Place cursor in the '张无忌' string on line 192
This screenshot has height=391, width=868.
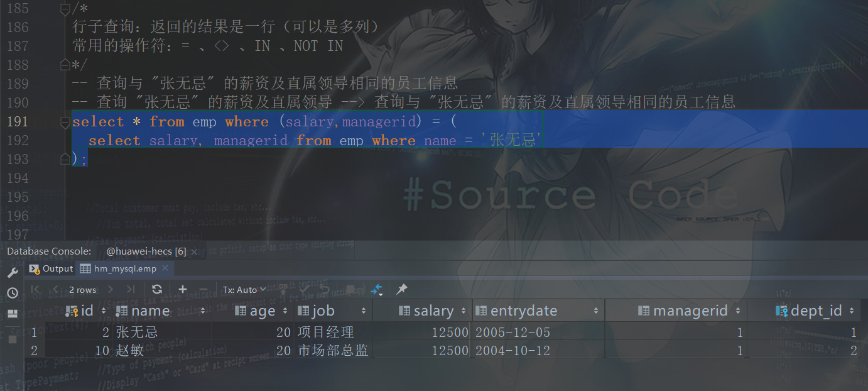(x=514, y=140)
